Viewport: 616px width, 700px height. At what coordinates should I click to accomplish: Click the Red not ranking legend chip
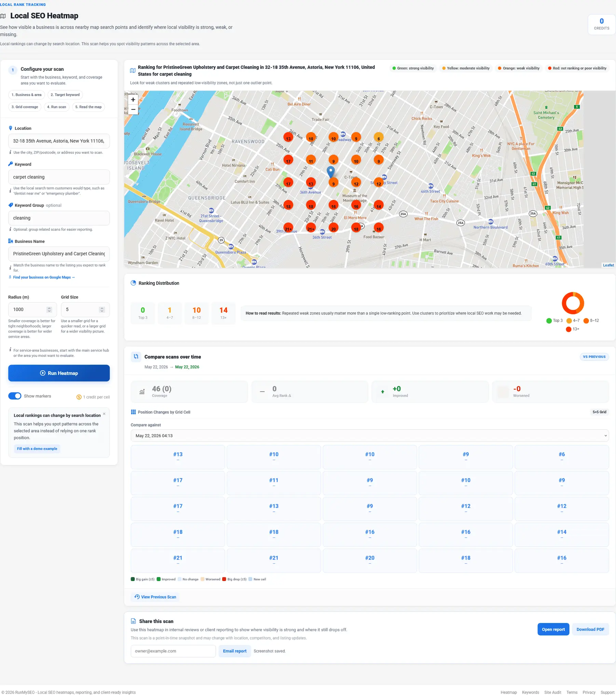tap(577, 68)
